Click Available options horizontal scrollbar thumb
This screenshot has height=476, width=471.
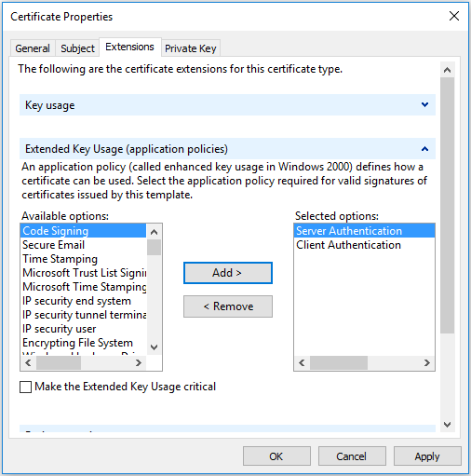point(59,362)
